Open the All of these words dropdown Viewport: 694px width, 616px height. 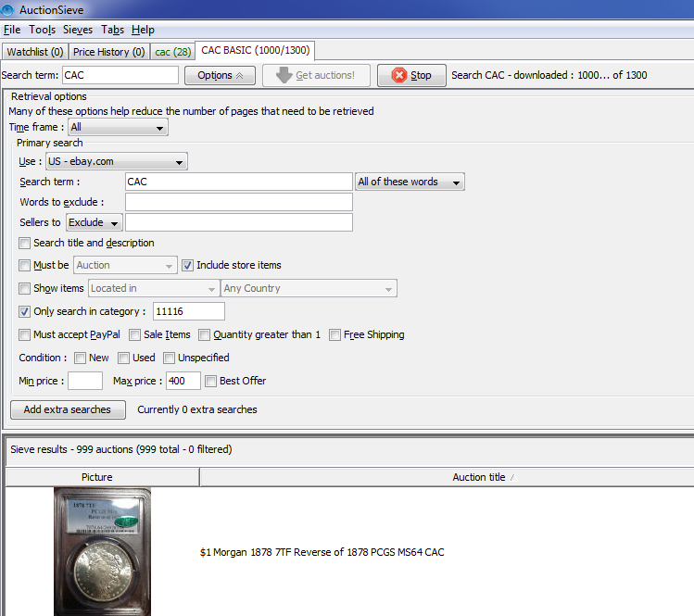tap(410, 182)
